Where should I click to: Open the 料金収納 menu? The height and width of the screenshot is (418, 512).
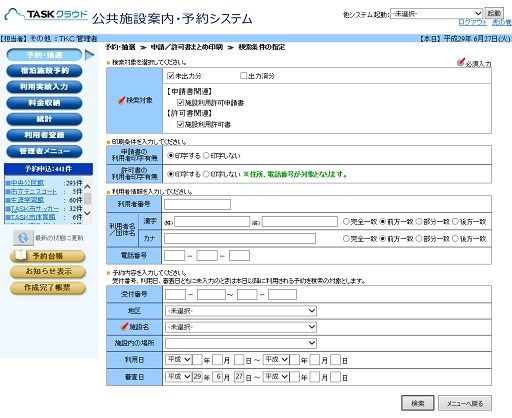click(44, 103)
